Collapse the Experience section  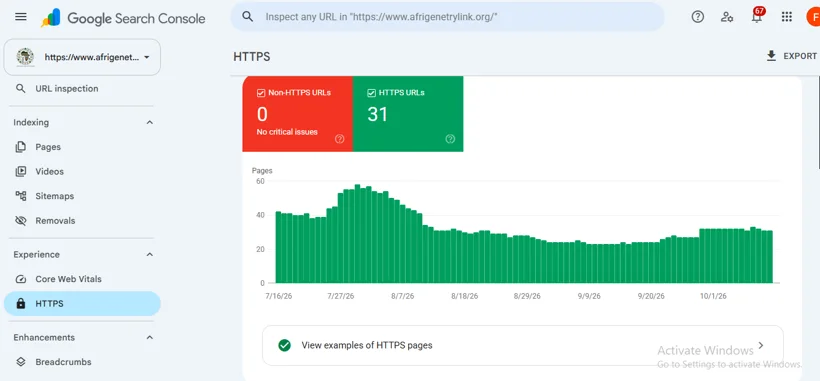150,255
